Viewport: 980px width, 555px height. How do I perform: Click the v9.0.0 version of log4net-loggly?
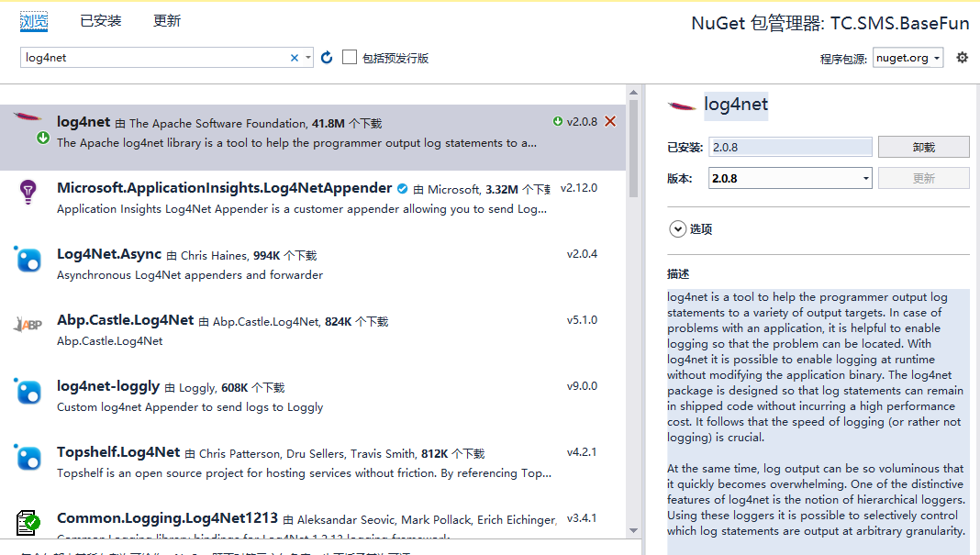click(582, 386)
